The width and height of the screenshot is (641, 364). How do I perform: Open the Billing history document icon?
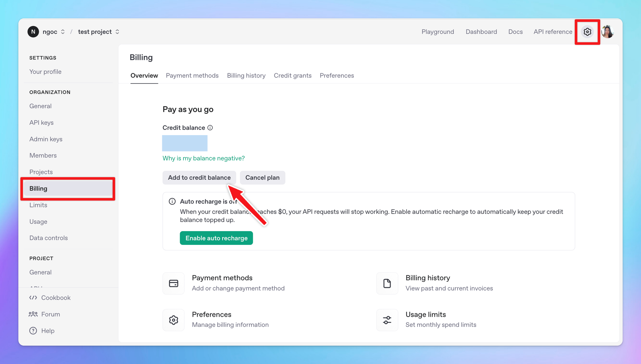387,283
